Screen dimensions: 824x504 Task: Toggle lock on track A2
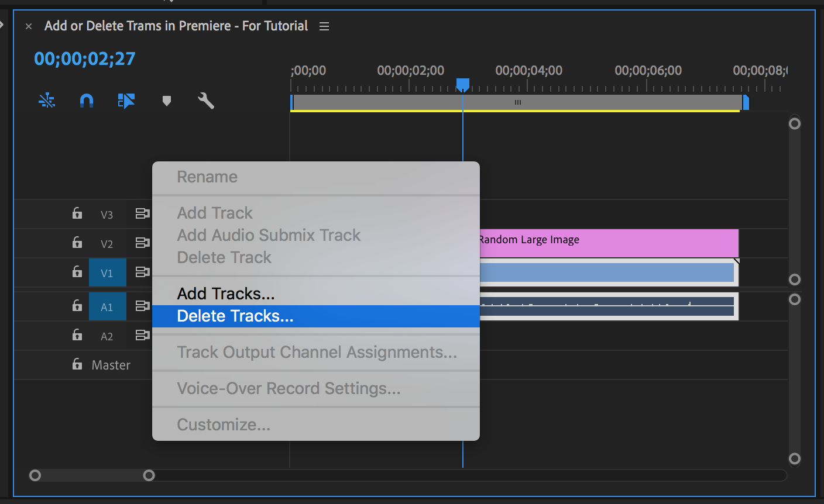[x=77, y=334]
